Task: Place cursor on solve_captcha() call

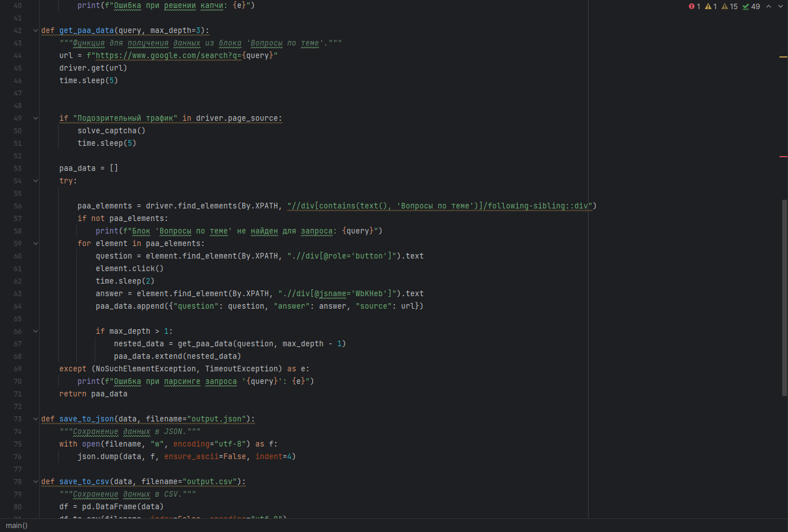Action: [112, 131]
